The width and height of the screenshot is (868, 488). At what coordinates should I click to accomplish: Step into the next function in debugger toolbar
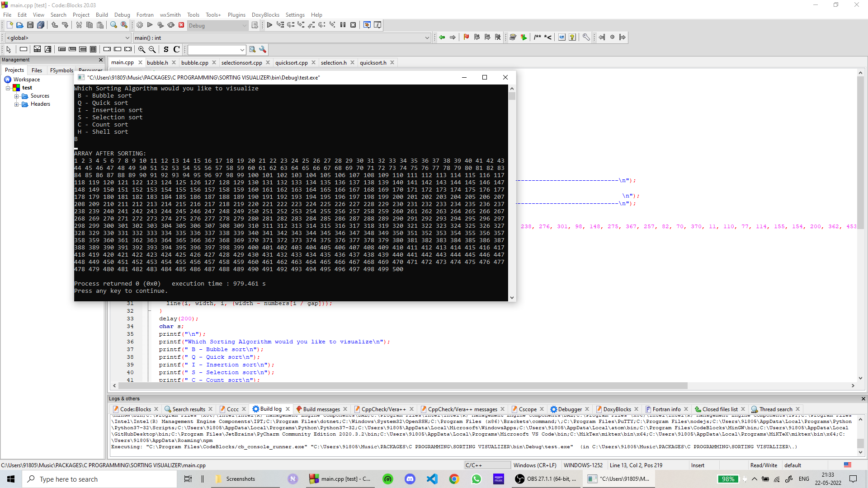301,25
